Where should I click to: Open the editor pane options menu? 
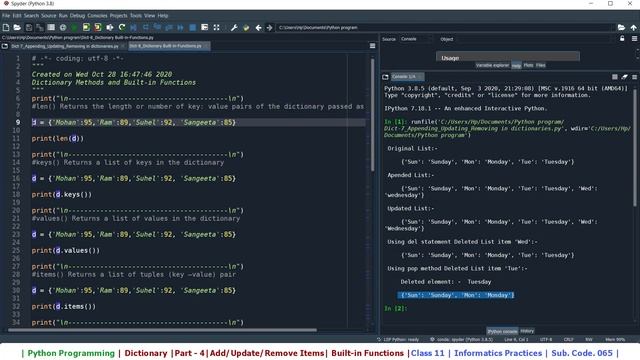(x=372, y=46)
